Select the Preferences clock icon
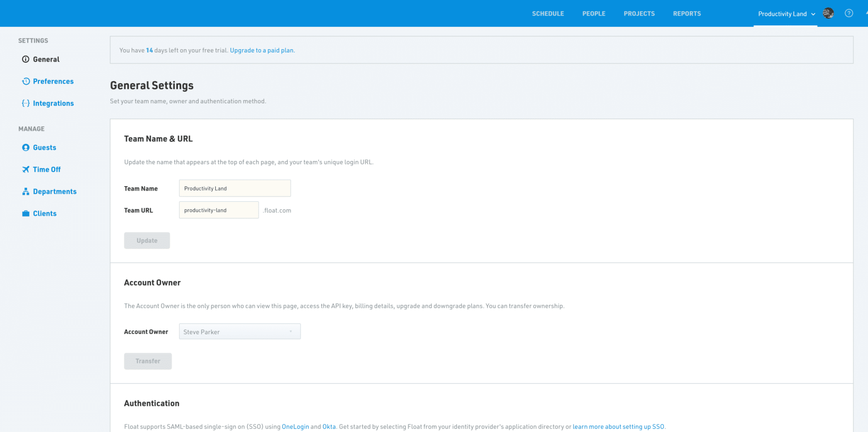The height and width of the screenshot is (432, 868). coord(26,81)
